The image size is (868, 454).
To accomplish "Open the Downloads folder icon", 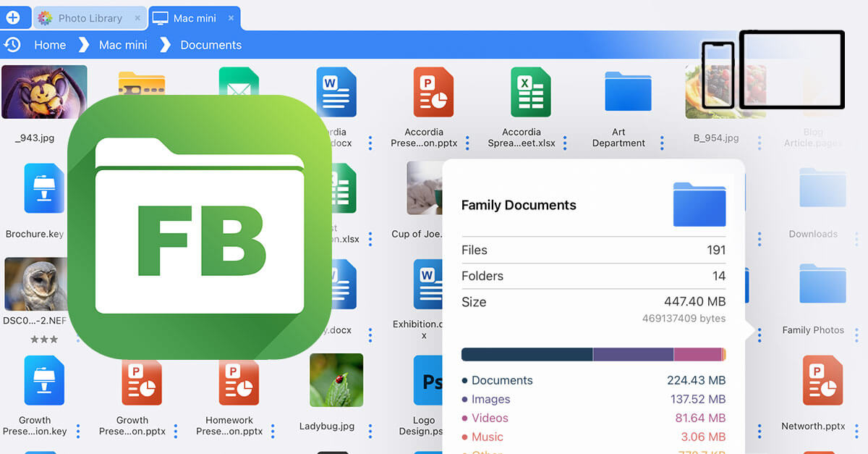I will [822, 188].
